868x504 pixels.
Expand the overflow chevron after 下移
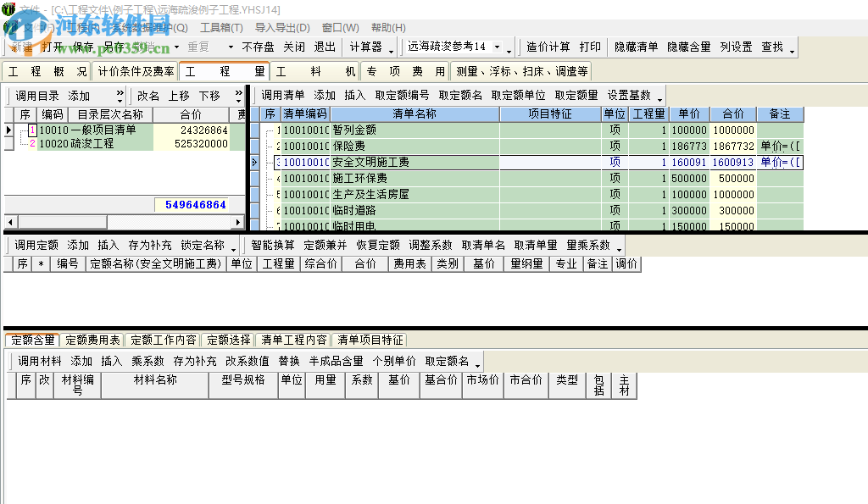(238, 96)
